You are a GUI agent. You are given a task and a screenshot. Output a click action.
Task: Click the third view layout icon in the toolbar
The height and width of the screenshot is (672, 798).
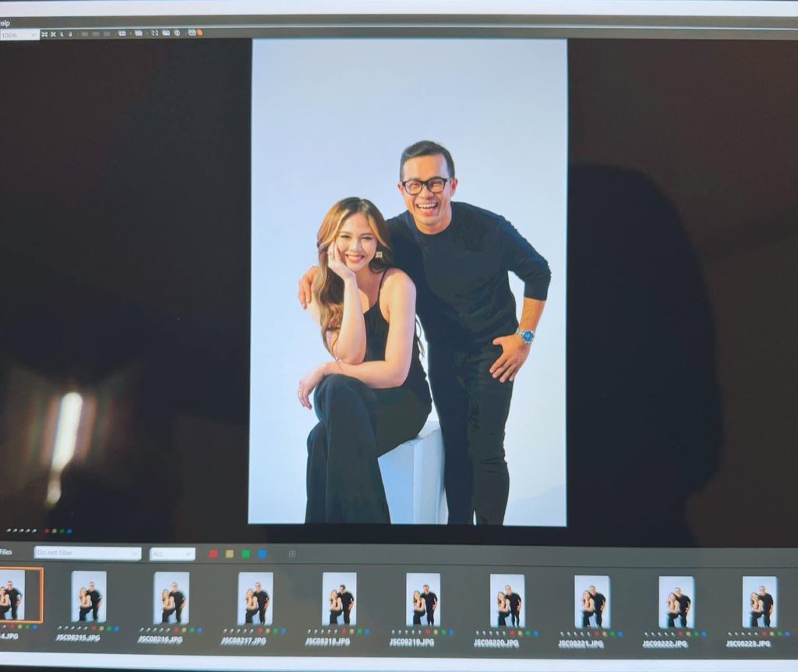click(x=107, y=34)
